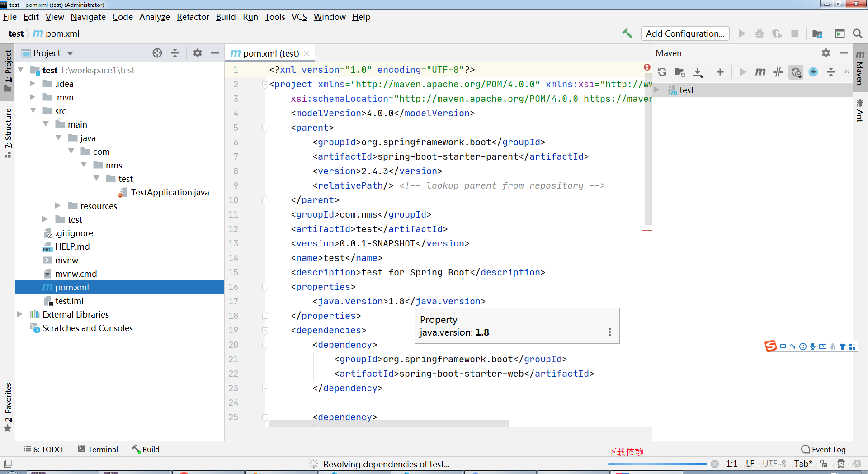Show more Maven toolbar actions chevron
This screenshot has width=868, height=474.
click(847, 72)
